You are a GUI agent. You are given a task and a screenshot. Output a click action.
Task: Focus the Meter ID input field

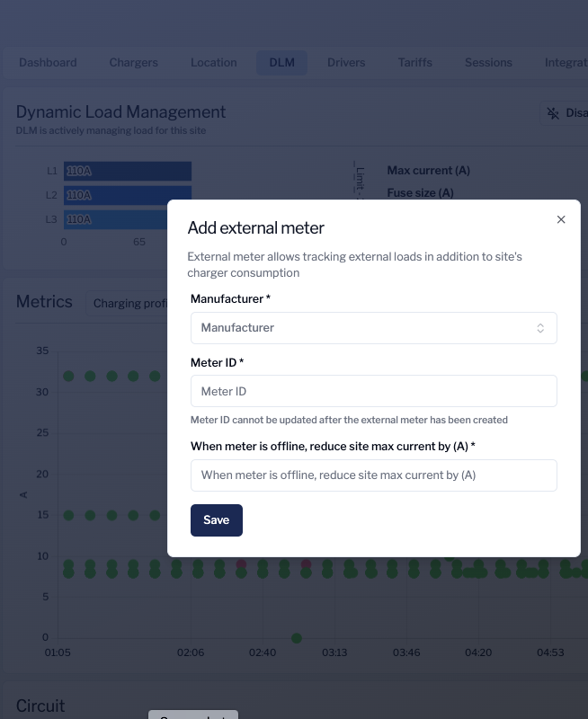[373, 391]
